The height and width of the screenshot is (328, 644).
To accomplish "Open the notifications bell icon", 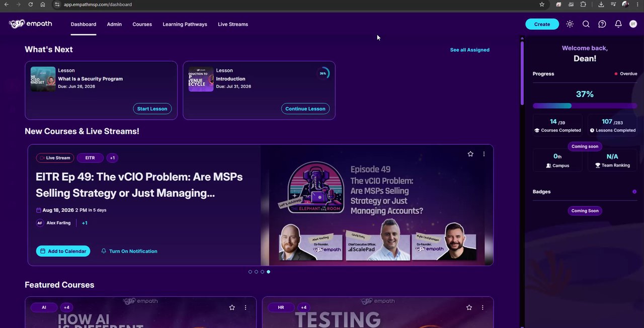I will point(618,24).
